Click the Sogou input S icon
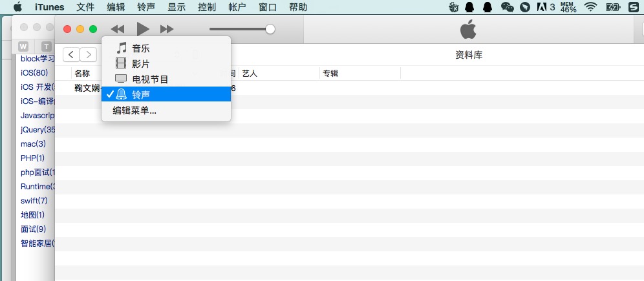 coord(633,7)
